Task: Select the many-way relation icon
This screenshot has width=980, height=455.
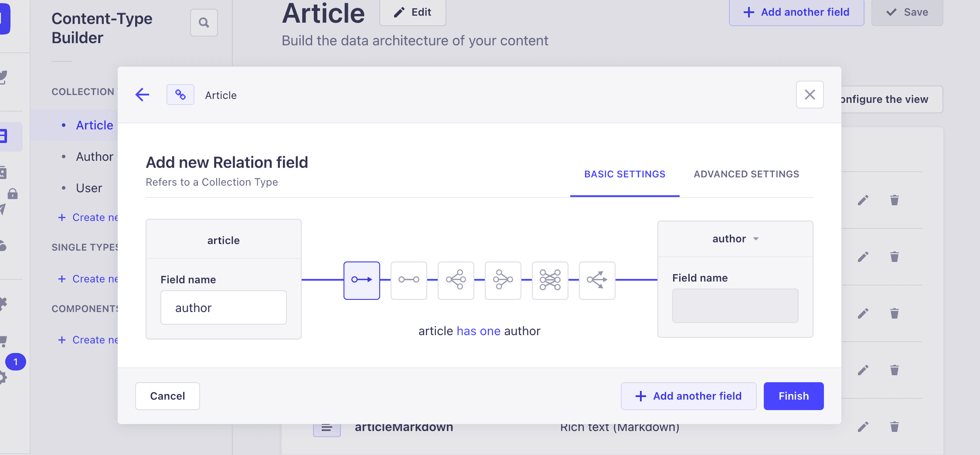Action: [x=597, y=280]
